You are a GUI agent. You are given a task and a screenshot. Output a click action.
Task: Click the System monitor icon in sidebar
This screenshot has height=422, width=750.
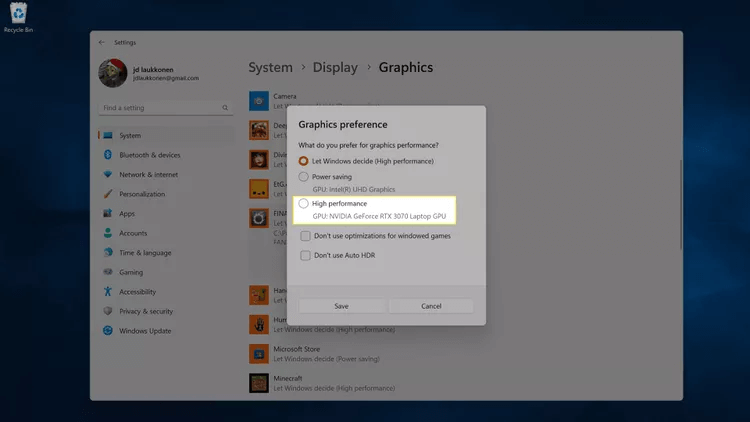108,135
